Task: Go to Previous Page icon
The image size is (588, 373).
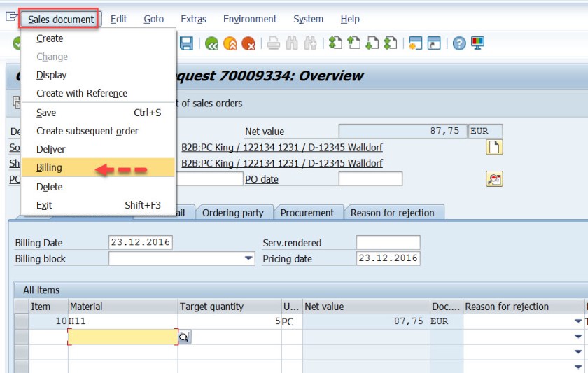Action: pyautogui.click(x=353, y=43)
